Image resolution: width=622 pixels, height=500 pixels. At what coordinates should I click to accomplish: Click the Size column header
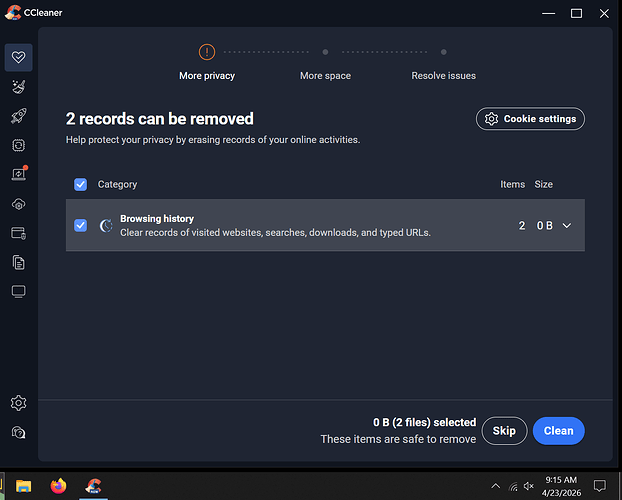pos(543,185)
